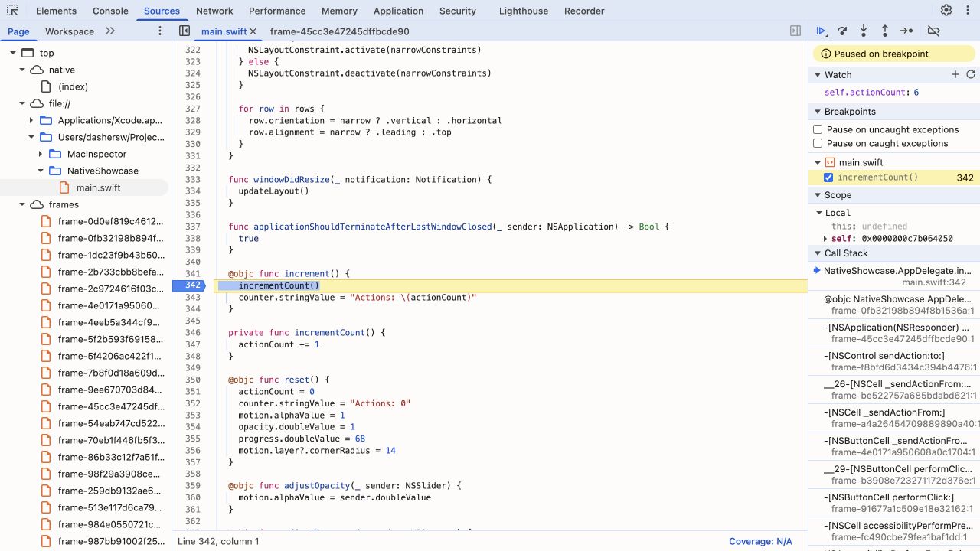This screenshot has width=980, height=551.
Task: Hide the debugger sidebar
Action: [795, 31]
